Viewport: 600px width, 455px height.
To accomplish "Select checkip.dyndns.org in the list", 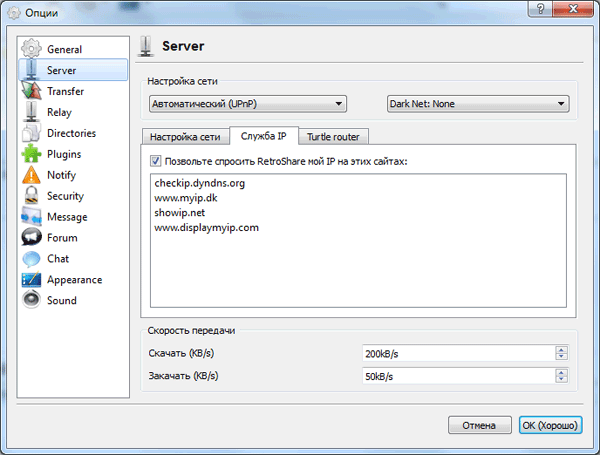I will point(199,183).
